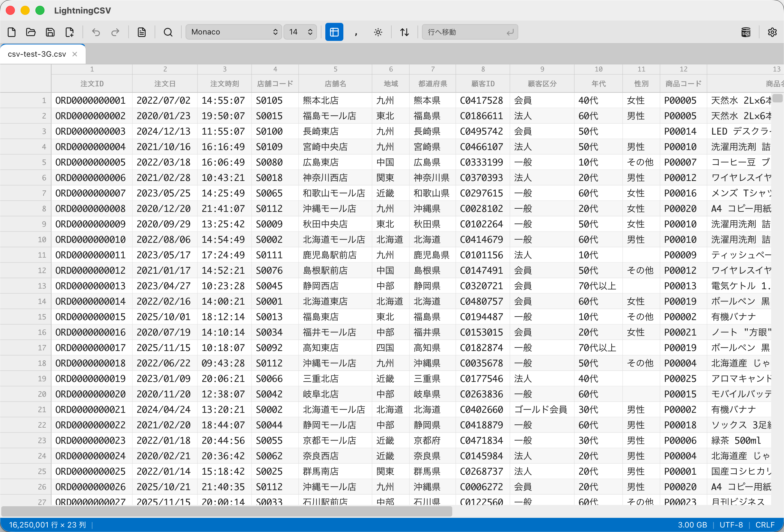Viewport: 784px width, 532px height.
Task: Click cell ゴールド会員
Action: coord(542,410)
